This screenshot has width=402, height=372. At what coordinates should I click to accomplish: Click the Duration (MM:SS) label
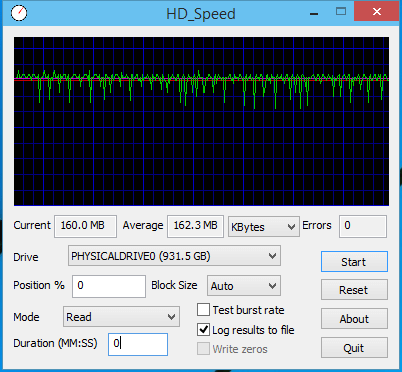point(55,343)
